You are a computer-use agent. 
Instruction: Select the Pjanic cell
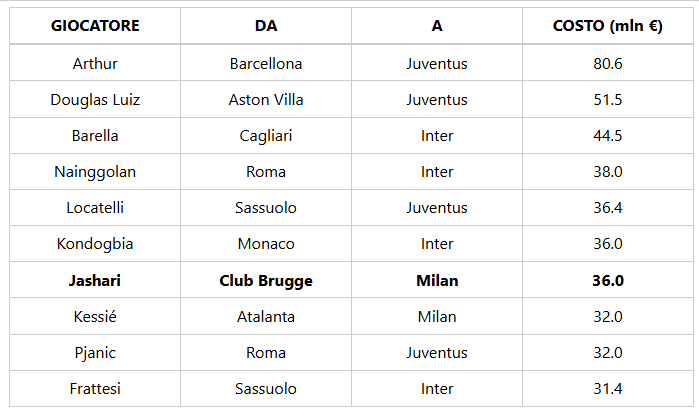(95, 353)
